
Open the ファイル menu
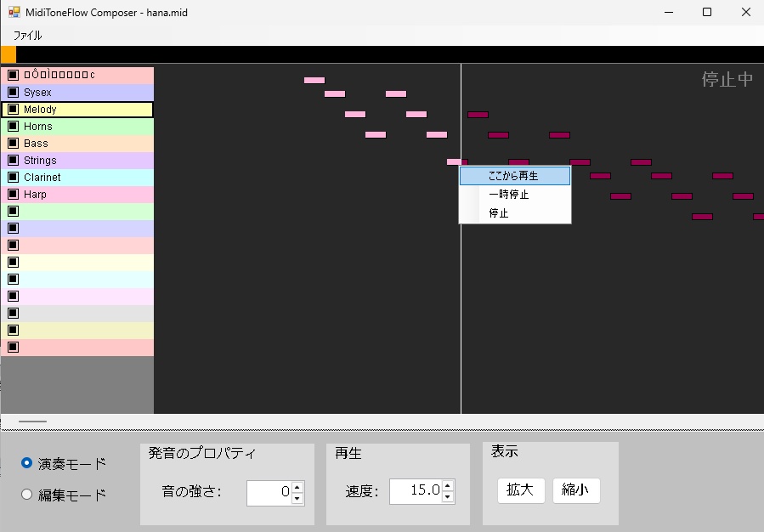click(27, 36)
